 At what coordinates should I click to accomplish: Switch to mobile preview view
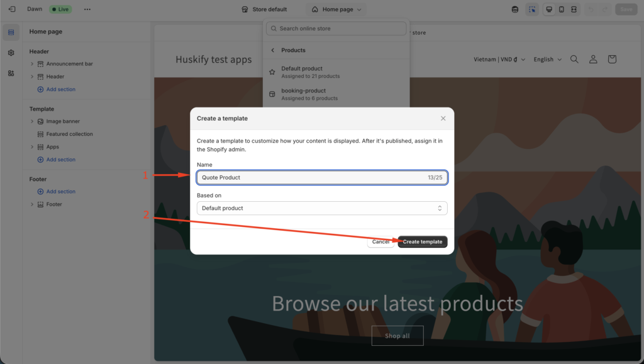(562, 9)
